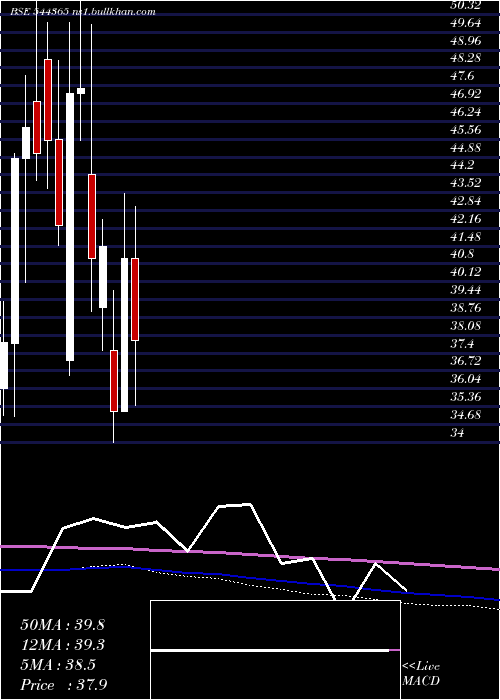The width and height of the screenshot is (500, 700).
Task: Select the 42.84 price axis label
Action: coord(466,201)
